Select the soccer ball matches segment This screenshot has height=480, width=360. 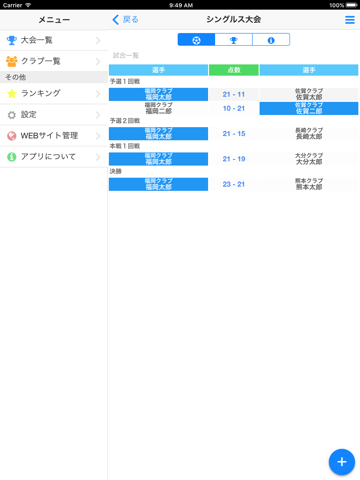196,40
